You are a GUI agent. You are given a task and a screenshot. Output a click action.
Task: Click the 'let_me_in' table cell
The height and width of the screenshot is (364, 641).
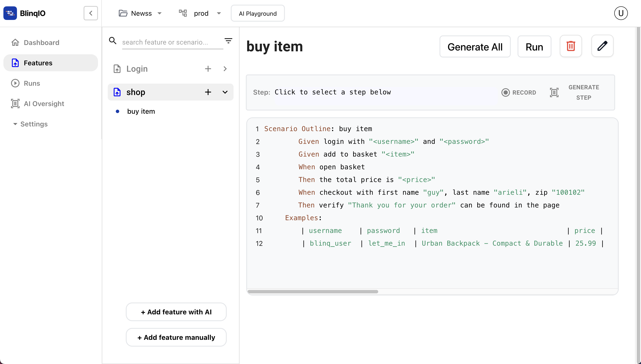click(386, 243)
